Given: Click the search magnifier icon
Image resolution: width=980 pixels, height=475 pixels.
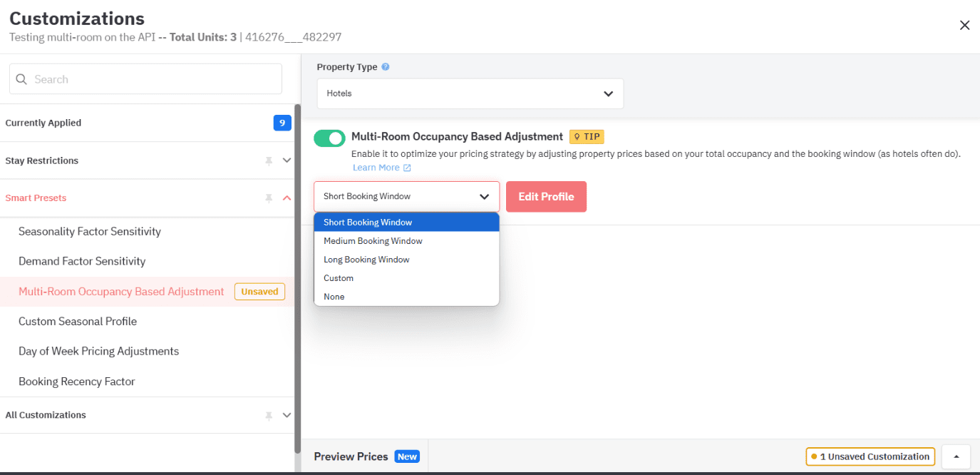Looking at the screenshot, I should (x=20, y=78).
